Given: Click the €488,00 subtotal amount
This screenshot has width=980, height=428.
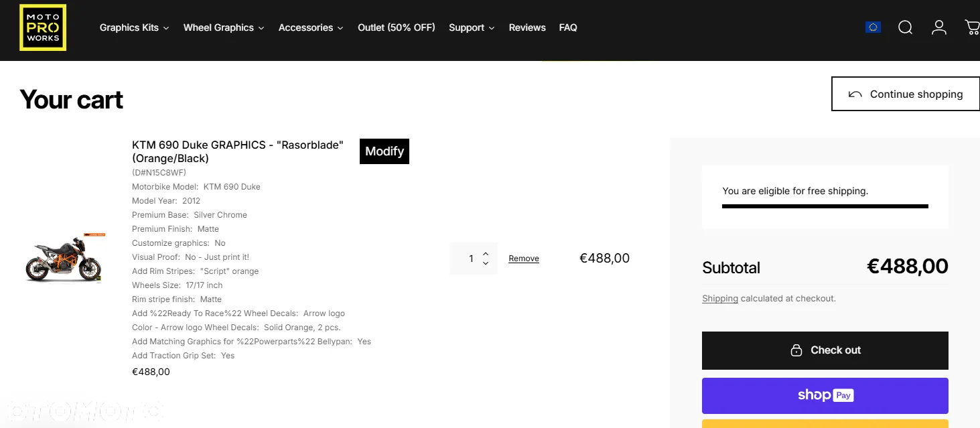Looking at the screenshot, I should pos(908,267).
